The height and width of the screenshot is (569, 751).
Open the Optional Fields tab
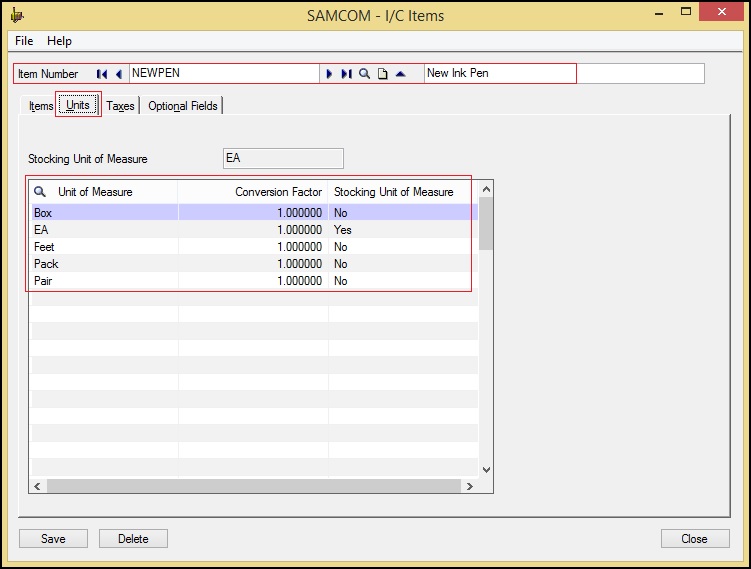pos(183,106)
